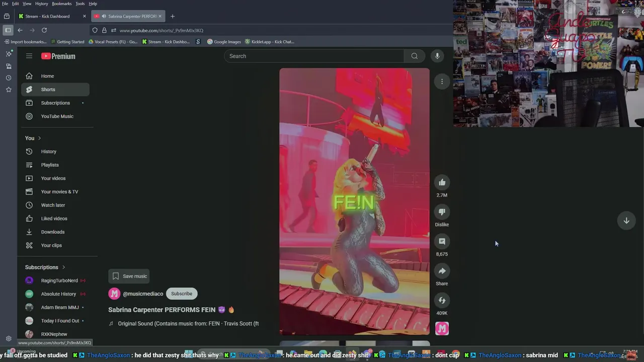Open Absolute History channel subscription
Screen dimensions: 644x362
55,294
